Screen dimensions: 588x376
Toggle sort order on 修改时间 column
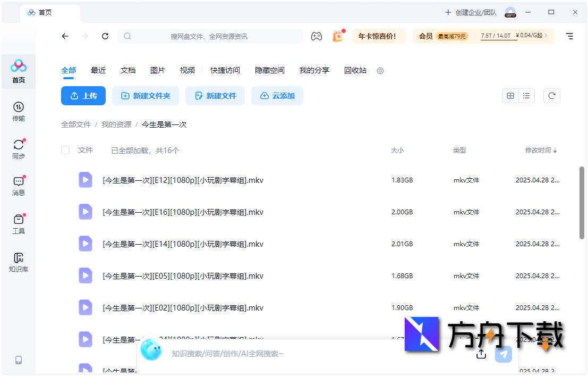pos(542,150)
